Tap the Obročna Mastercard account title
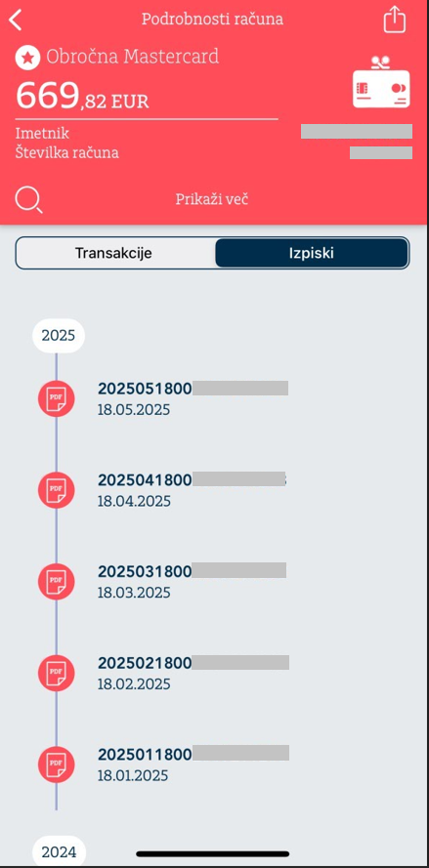Viewport: 429px width, 868px height. click(x=133, y=57)
